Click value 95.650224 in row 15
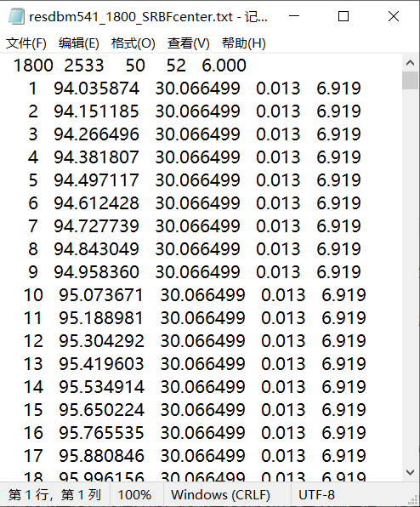This screenshot has width=420, height=507. [x=101, y=410]
